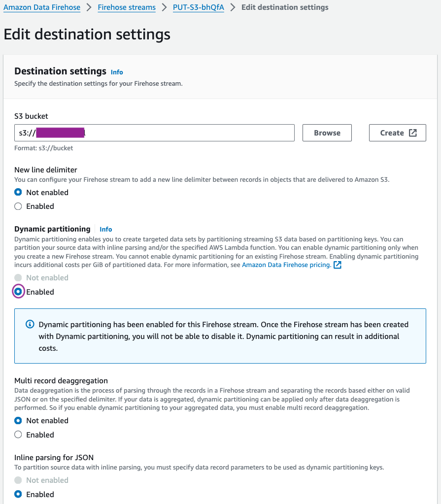The width and height of the screenshot is (441, 504).
Task: Select Not enabled for New line delimiter
Action: point(18,193)
